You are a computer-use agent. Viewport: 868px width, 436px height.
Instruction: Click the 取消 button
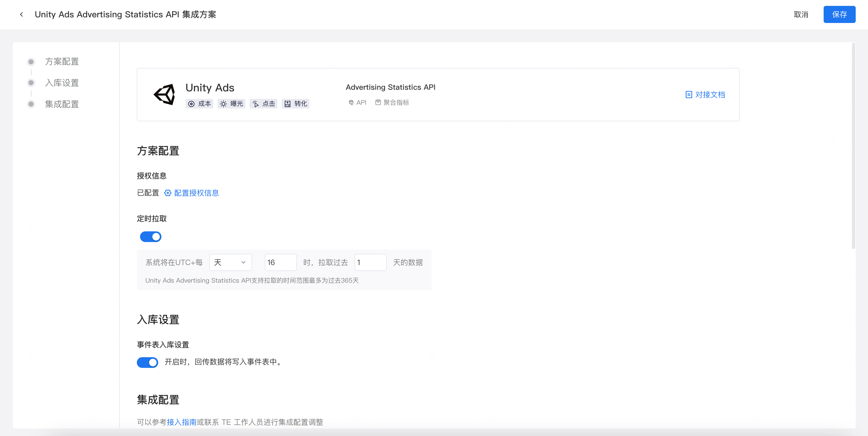[801, 14]
